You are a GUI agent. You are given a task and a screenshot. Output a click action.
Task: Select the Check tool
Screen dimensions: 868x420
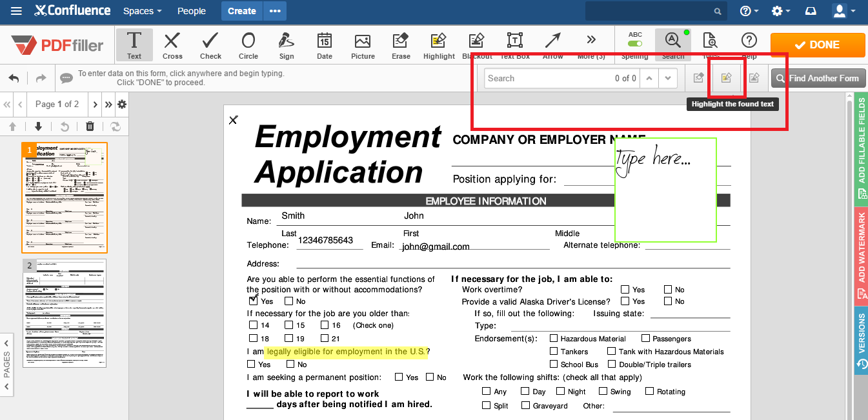click(x=210, y=45)
